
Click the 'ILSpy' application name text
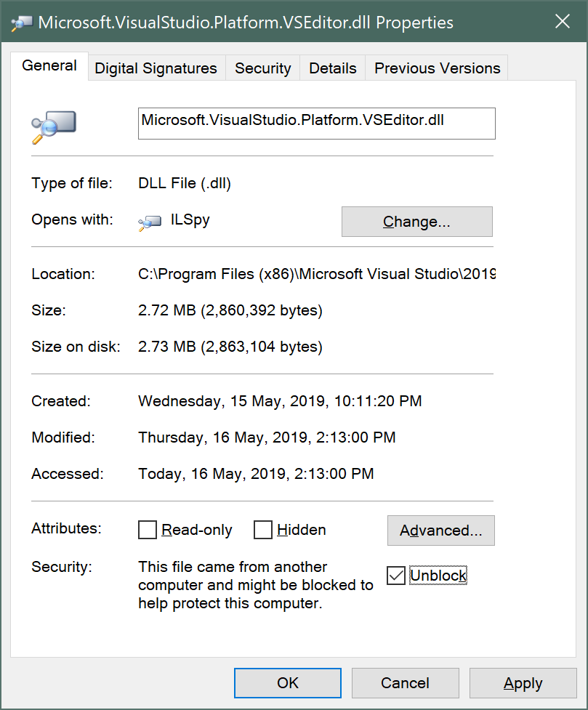pyautogui.click(x=190, y=220)
